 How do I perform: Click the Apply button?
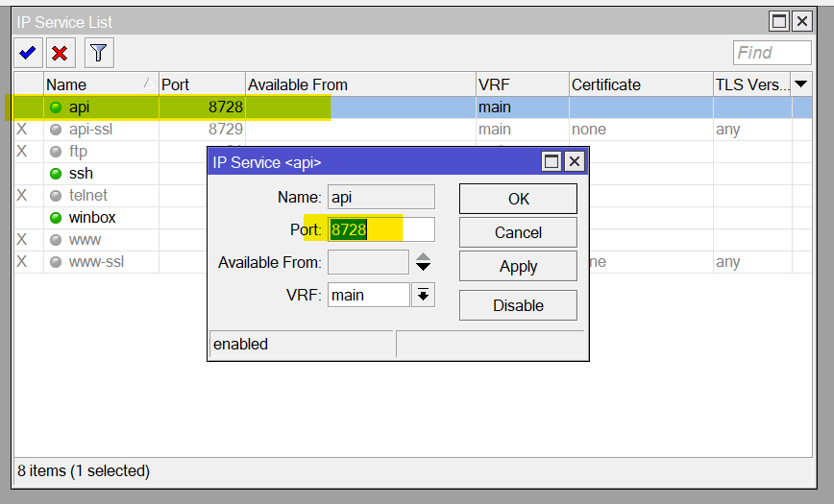518,267
